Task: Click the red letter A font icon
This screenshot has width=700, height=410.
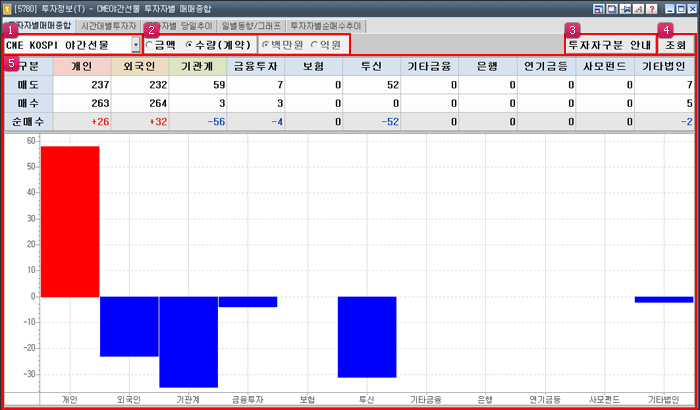Action: tap(639, 8)
